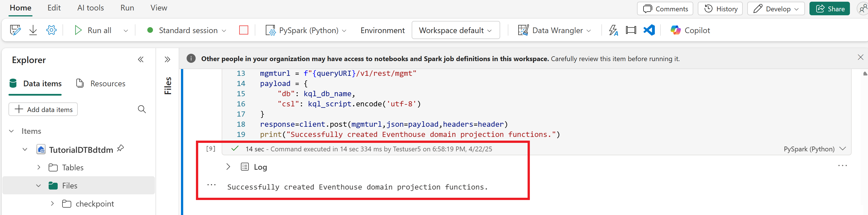Click the PySpark language icon in toolbar
Screen dimensions: 868x215
click(x=271, y=30)
